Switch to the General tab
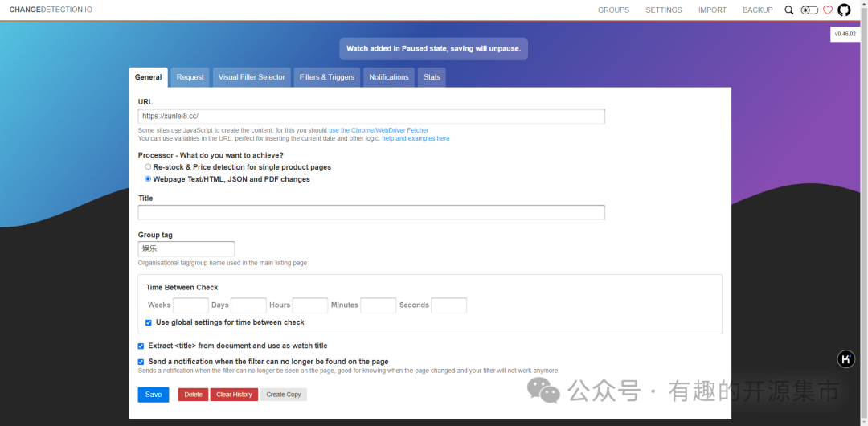 tap(149, 77)
